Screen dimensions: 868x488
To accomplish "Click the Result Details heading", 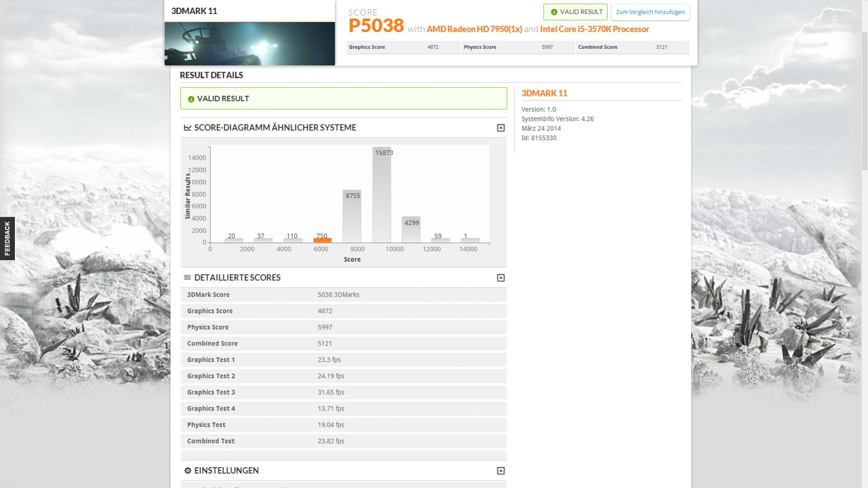I will (x=211, y=76).
